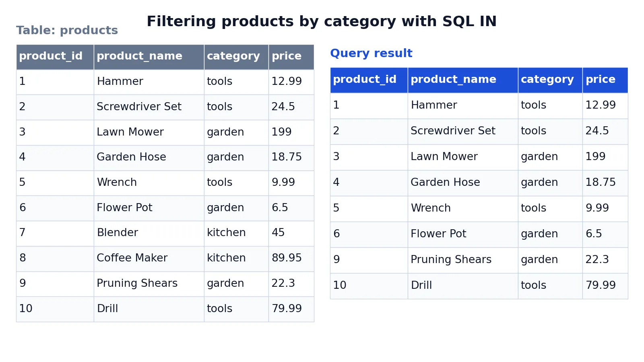Click price '22.3' in Query result table
The width and height of the screenshot is (644, 362).
coord(605,260)
